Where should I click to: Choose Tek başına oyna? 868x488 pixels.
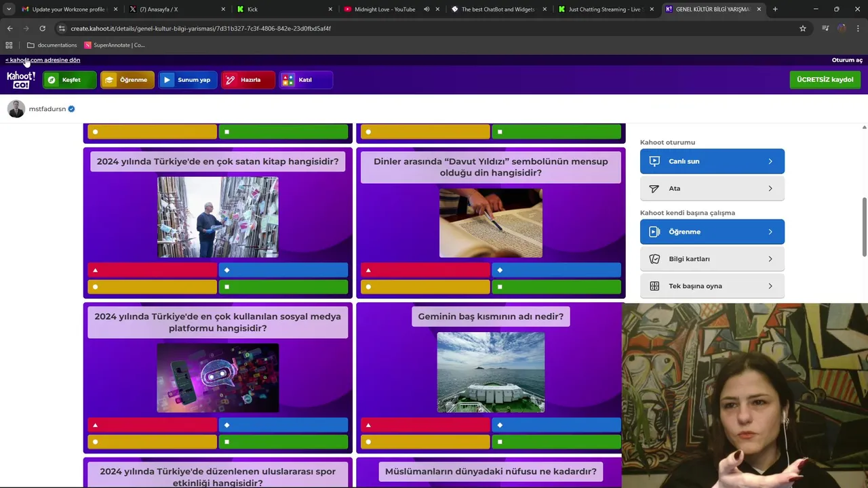point(712,286)
